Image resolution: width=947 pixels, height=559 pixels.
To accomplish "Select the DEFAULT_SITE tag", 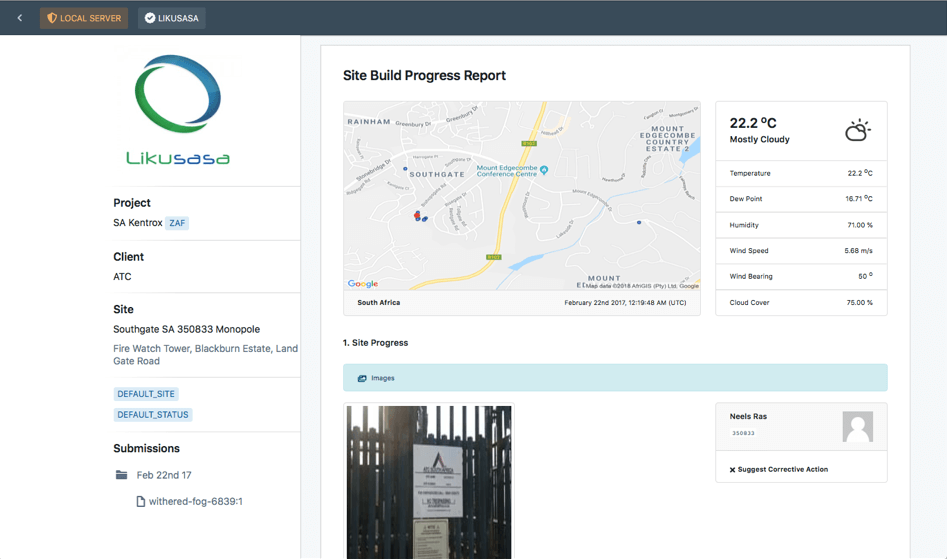I will 146,394.
